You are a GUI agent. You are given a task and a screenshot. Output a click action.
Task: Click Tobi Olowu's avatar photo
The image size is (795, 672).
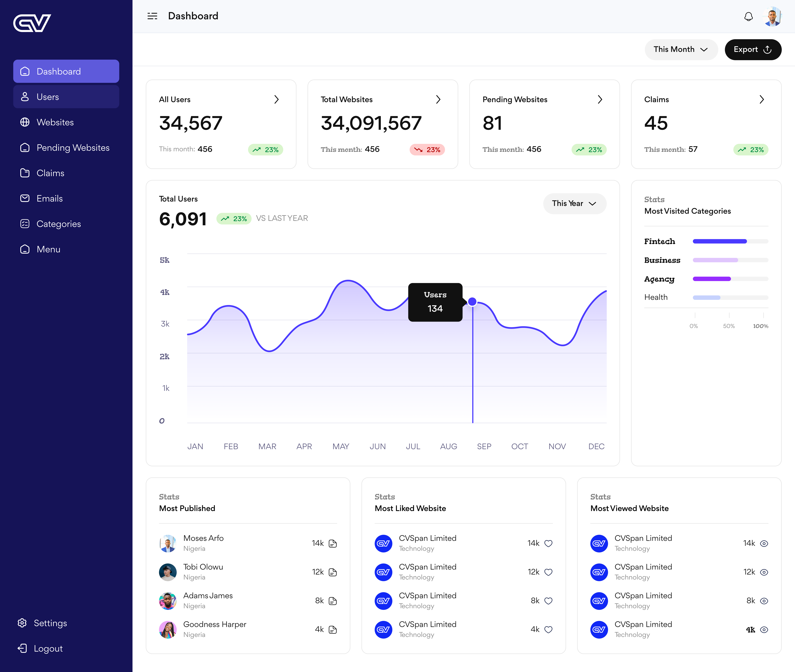(x=168, y=572)
